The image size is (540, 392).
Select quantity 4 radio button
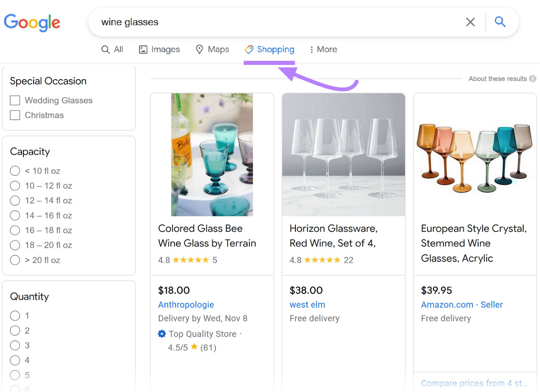[x=15, y=360]
